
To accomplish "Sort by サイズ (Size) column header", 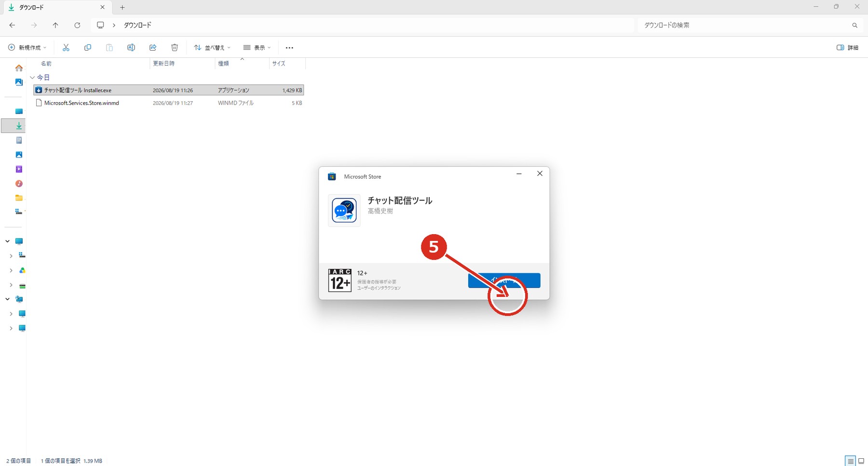I will pos(278,64).
